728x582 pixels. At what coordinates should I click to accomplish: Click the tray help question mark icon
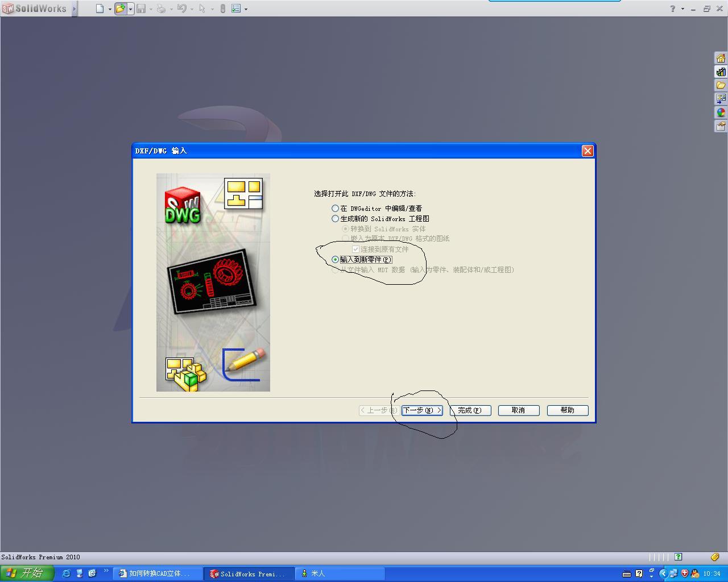(639, 574)
